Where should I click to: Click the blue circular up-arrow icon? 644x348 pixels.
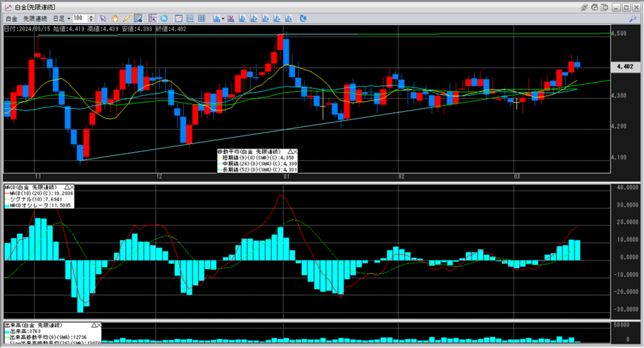pyautogui.click(x=164, y=18)
